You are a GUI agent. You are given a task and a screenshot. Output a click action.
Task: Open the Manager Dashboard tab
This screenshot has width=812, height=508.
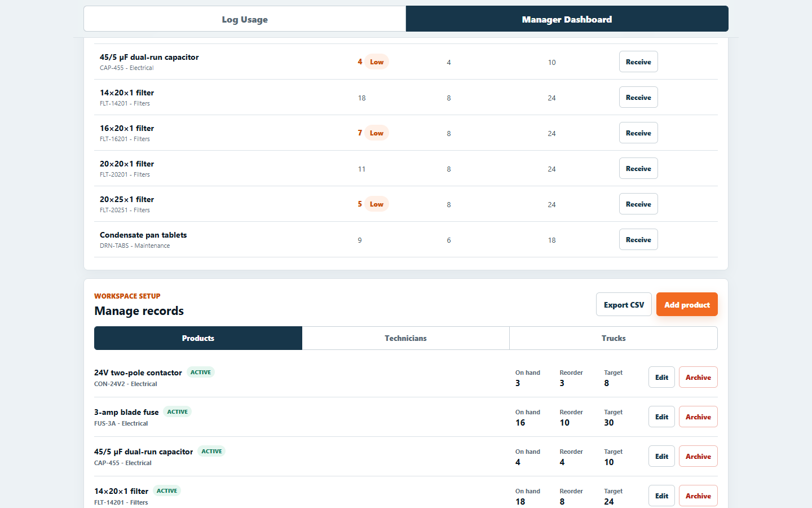(567, 19)
